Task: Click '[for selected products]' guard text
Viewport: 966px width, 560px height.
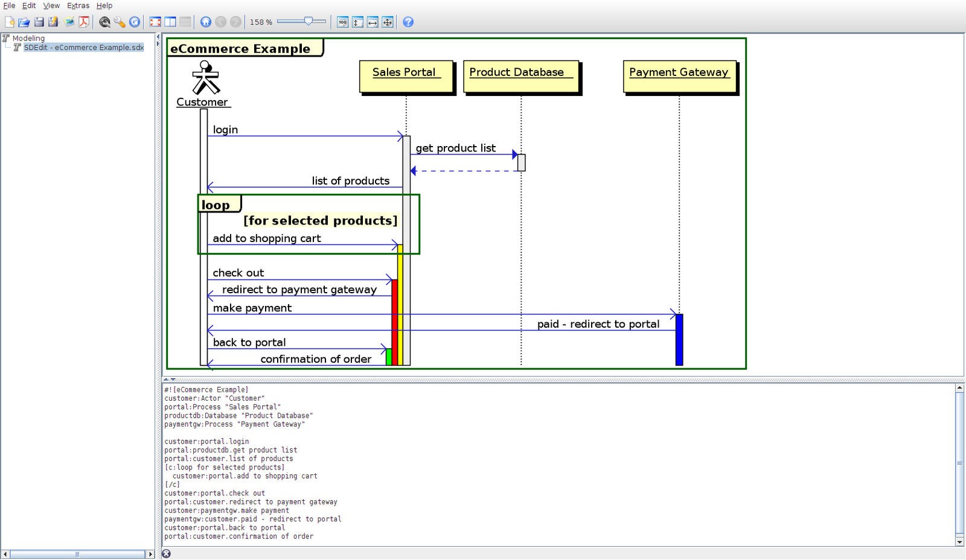Action: 321,220
